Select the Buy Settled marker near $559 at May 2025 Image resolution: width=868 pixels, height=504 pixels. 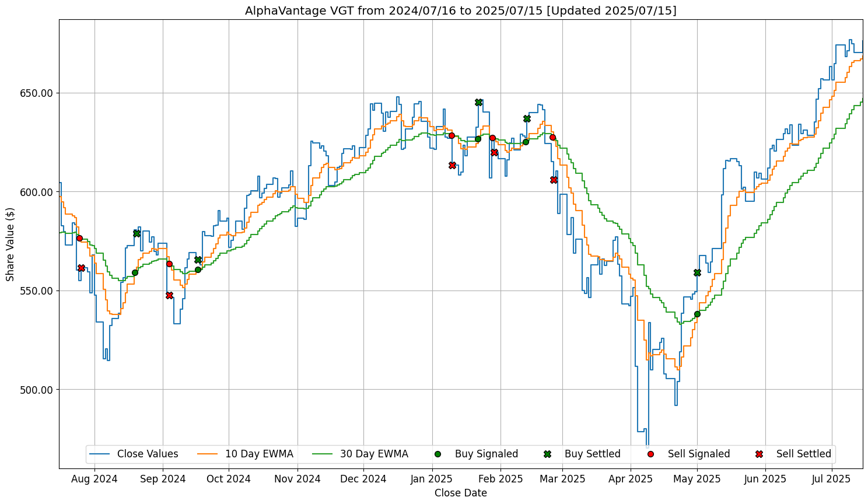(x=697, y=272)
